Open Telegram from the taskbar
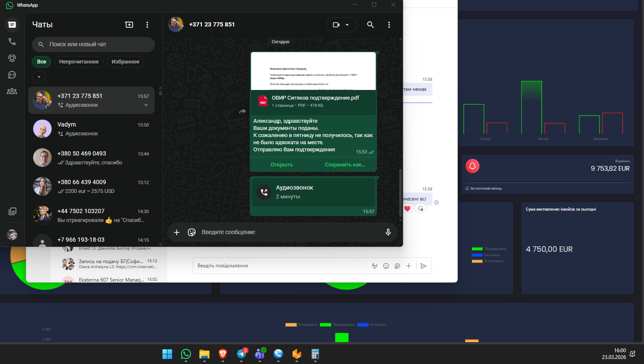Viewport: 644px width, 364px height. [241, 354]
